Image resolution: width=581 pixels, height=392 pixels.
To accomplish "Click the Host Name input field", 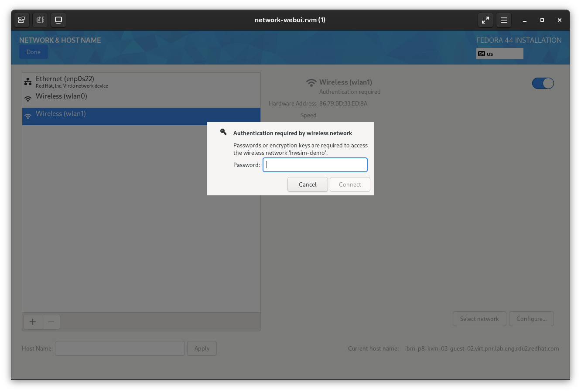I will click(x=120, y=348).
